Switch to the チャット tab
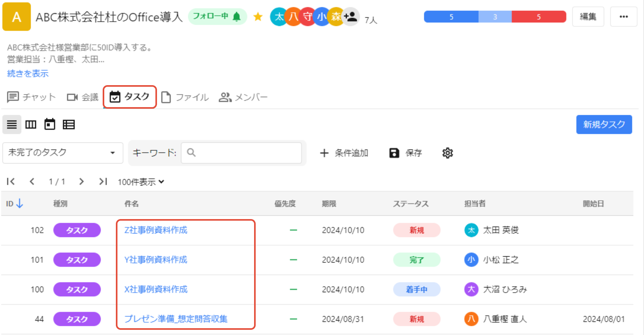This screenshot has height=335, width=644. click(31, 97)
